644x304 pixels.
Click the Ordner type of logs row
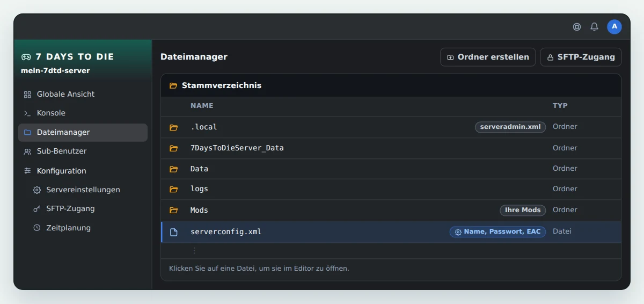coord(565,189)
